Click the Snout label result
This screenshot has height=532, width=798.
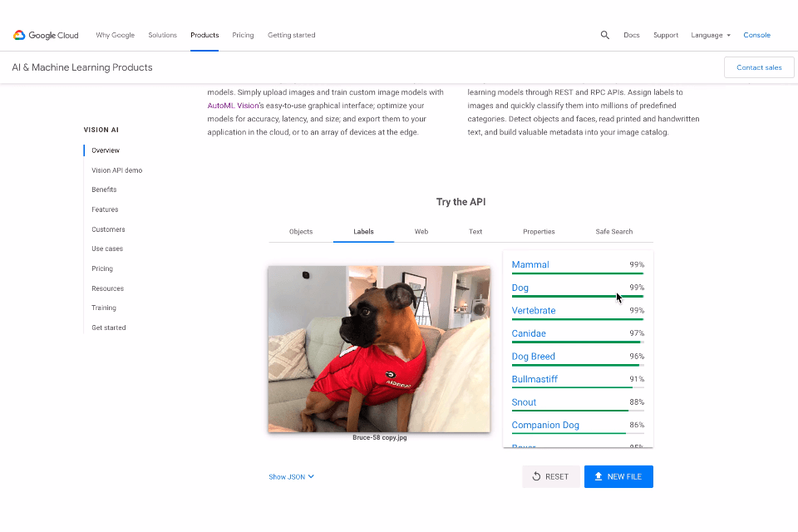coord(524,402)
